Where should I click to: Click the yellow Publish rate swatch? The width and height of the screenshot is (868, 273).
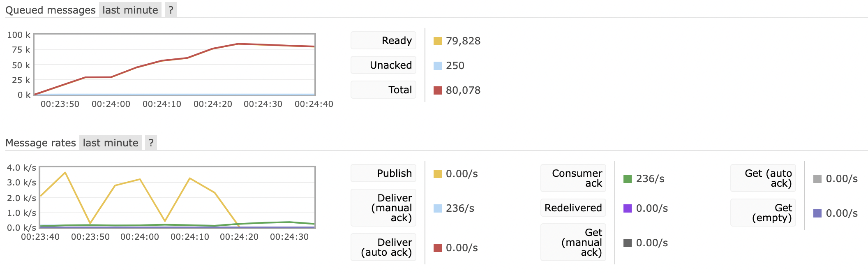click(x=438, y=174)
